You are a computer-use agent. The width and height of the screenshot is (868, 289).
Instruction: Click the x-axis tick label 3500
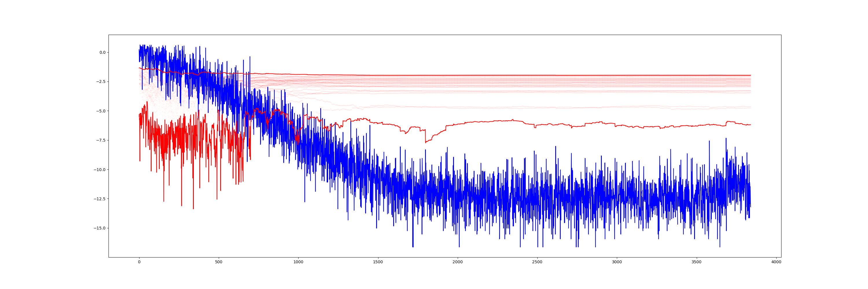(696, 262)
